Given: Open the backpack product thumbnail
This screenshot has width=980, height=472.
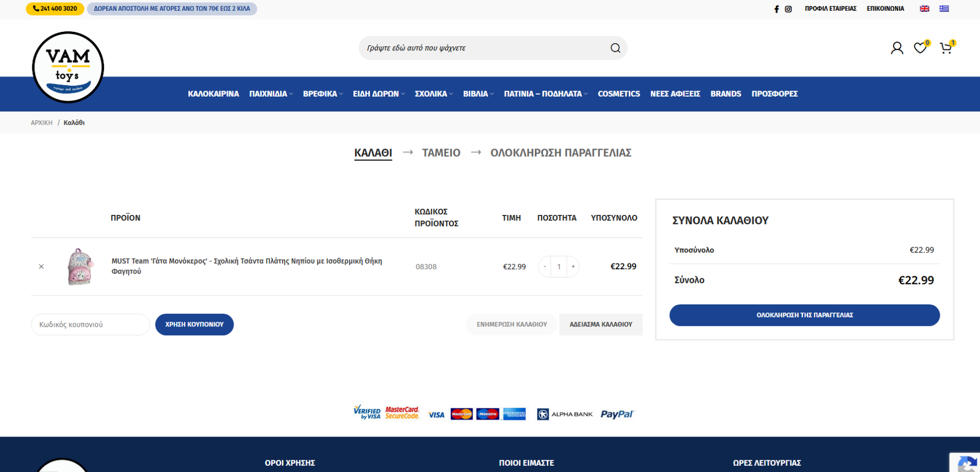Looking at the screenshot, I should tap(80, 266).
